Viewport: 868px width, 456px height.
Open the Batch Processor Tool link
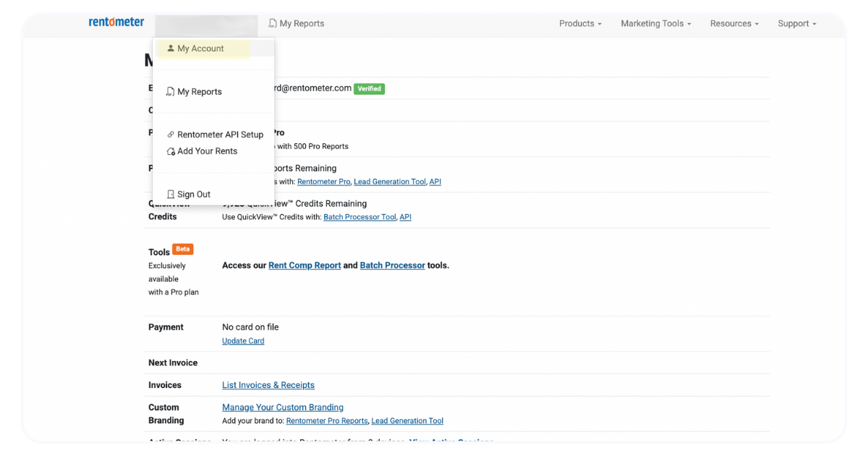(x=359, y=217)
